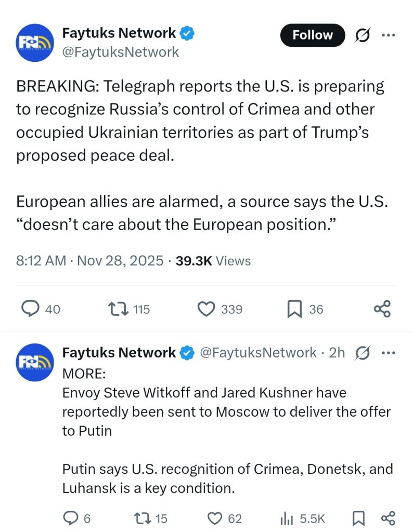The width and height of the screenshot is (413, 532).
Task: Open Faytuks Network profile avatar at top
Action: (35, 43)
